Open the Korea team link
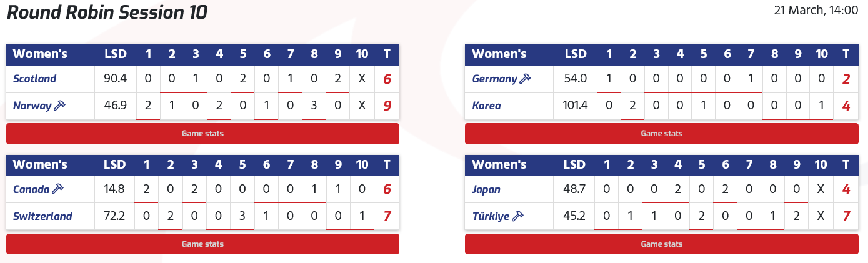The image size is (868, 263). click(486, 106)
